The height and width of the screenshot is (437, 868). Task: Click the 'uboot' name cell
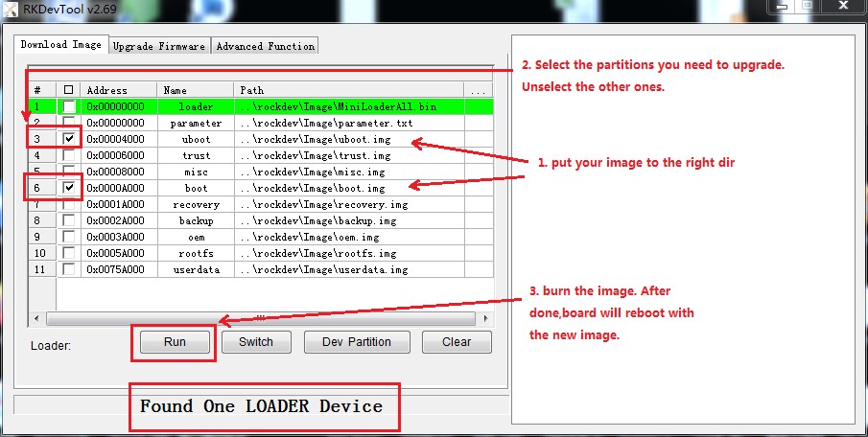196,139
